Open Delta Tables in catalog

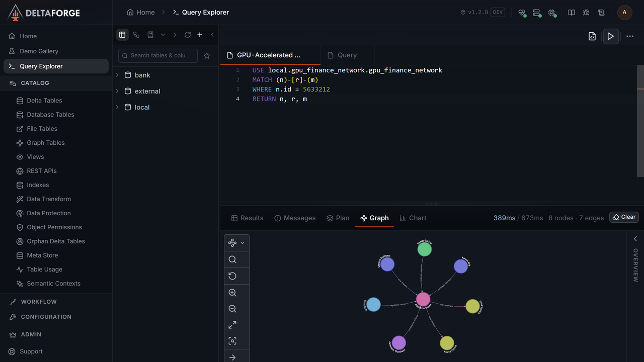(x=44, y=101)
